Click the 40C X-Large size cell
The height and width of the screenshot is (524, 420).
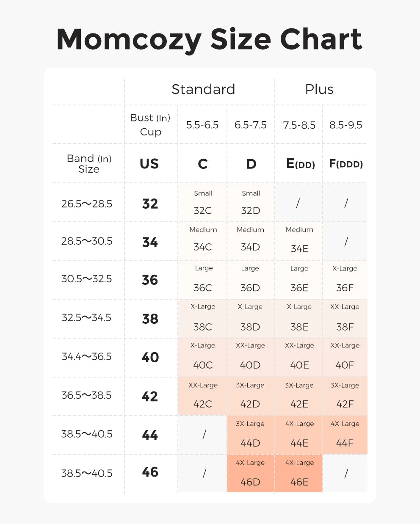tap(203, 357)
